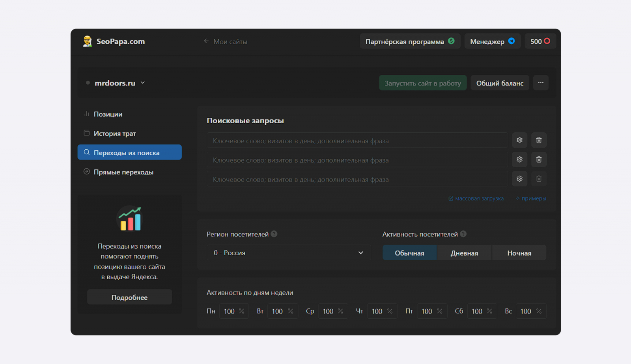Open settings gear for third search query
Viewport: 631px width, 364px height.
(519, 179)
